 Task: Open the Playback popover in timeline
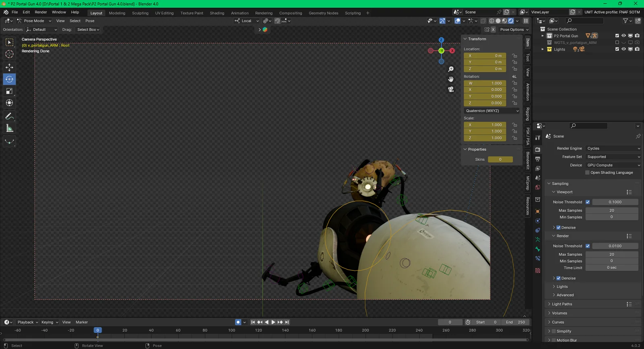click(x=27, y=322)
